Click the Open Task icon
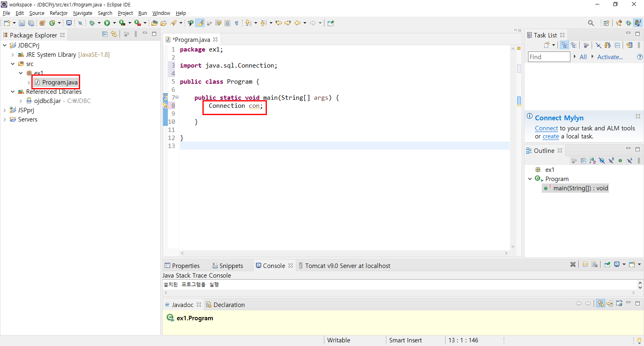The height and width of the screenshot is (346, 644). point(163,23)
